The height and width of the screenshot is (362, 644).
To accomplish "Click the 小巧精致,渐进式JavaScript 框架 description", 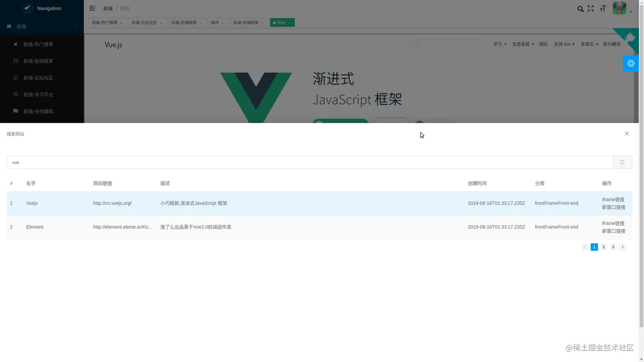I will click(194, 203).
